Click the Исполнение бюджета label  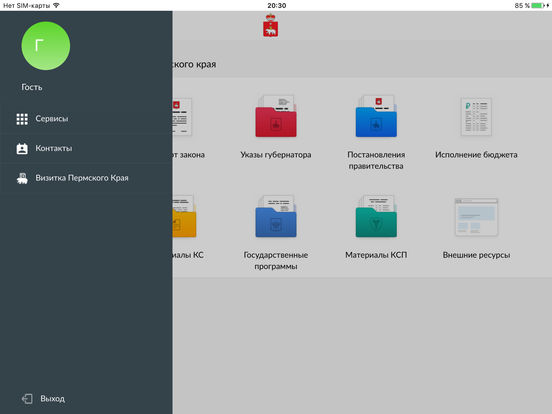476,155
